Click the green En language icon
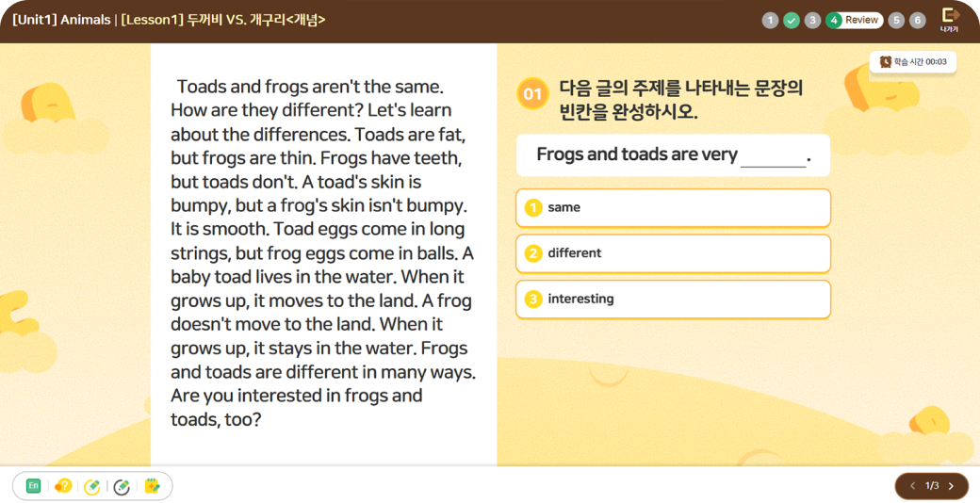Image resolution: width=980 pixels, height=503 pixels. 34,486
